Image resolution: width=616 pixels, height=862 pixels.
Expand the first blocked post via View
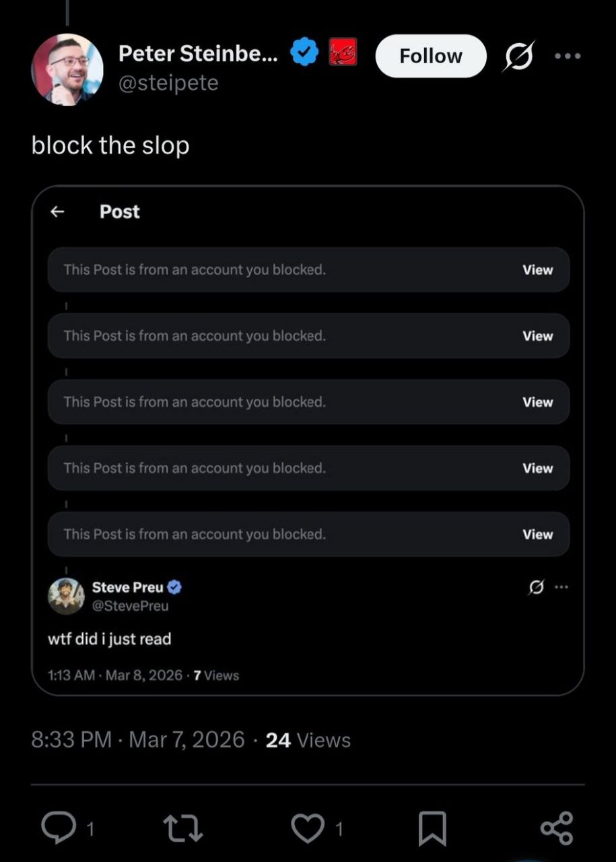tap(537, 269)
